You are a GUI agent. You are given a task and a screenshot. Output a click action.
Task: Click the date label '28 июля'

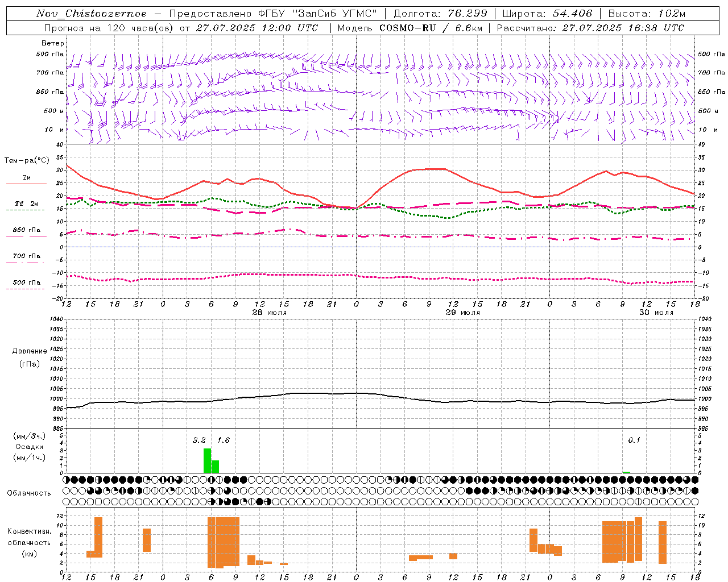[x=270, y=313]
